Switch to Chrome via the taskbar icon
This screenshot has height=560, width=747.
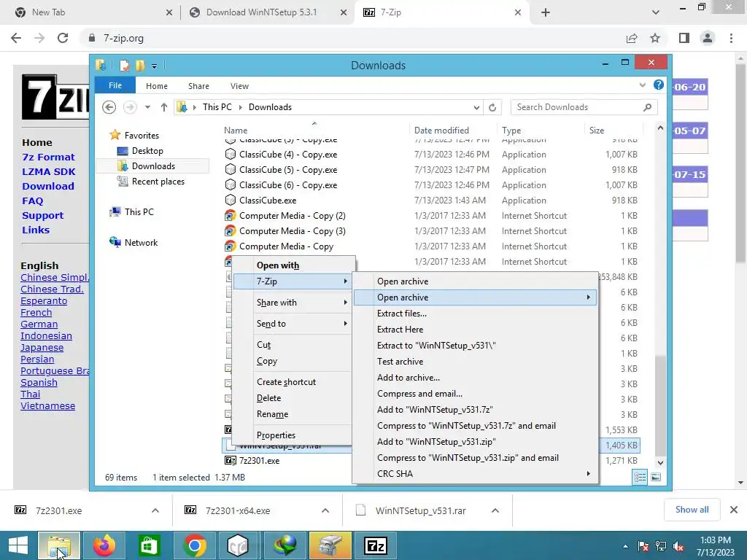tap(194, 545)
